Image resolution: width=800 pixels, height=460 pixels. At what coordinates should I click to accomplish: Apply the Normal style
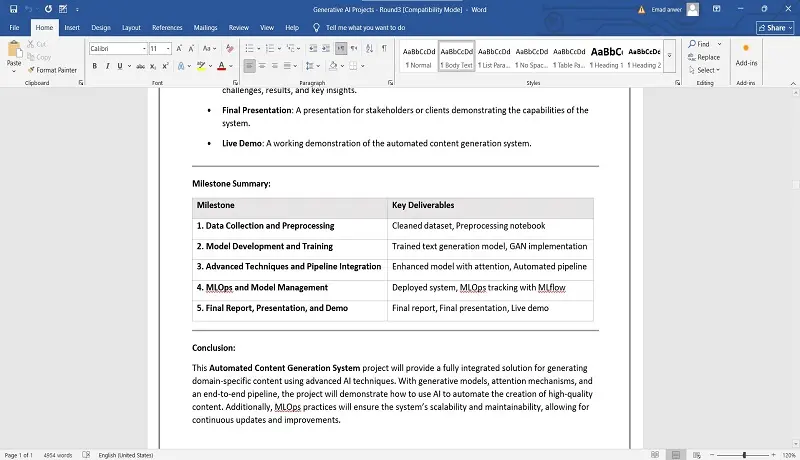(x=419, y=57)
